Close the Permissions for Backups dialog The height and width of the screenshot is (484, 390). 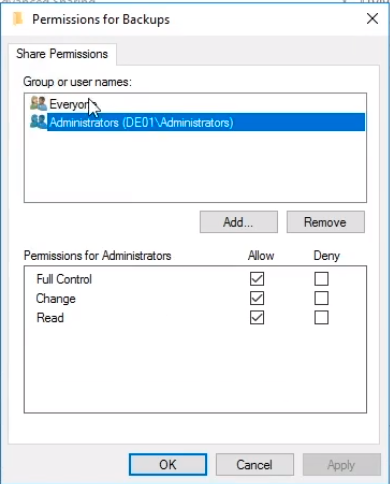coord(372,19)
